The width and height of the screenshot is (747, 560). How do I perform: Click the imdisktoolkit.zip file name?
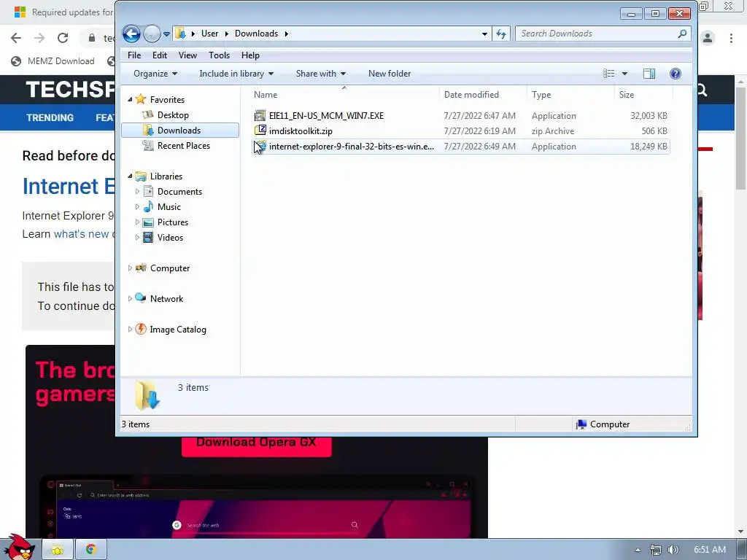[x=301, y=131]
